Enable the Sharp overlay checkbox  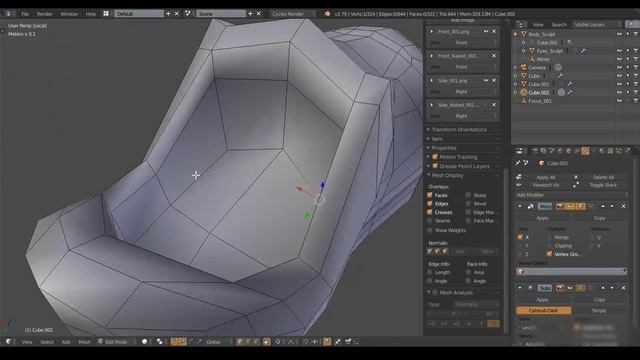click(468, 195)
